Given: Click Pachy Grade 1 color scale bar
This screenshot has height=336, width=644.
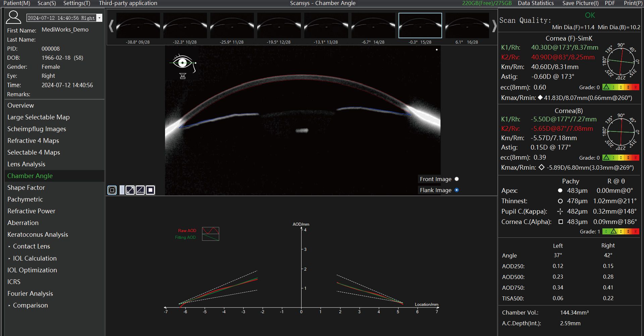Looking at the screenshot, I should point(621,231).
